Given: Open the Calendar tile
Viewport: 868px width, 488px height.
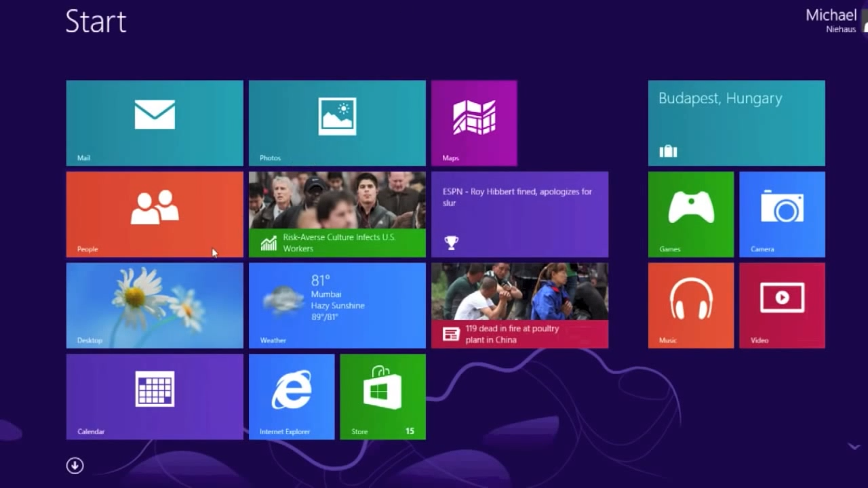Looking at the screenshot, I should point(155,396).
